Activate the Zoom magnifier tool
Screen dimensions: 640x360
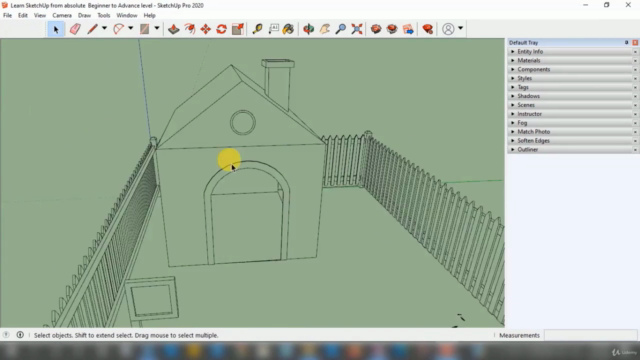[341, 29]
